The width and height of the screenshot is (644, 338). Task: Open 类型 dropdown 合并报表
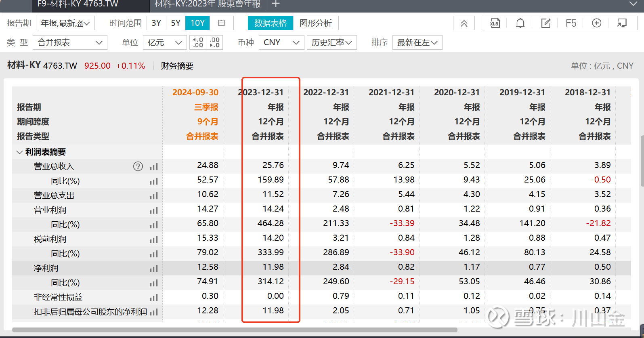pyautogui.click(x=69, y=42)
